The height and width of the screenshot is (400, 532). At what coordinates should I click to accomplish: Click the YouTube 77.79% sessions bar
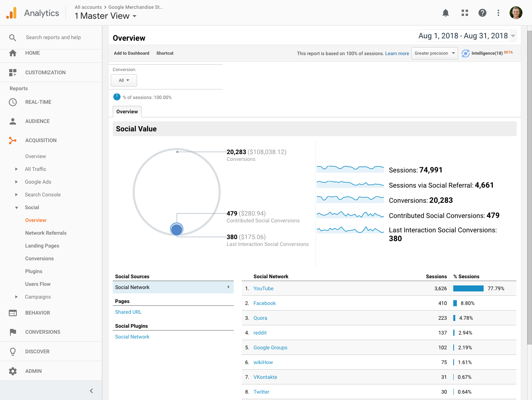(468, 289)
